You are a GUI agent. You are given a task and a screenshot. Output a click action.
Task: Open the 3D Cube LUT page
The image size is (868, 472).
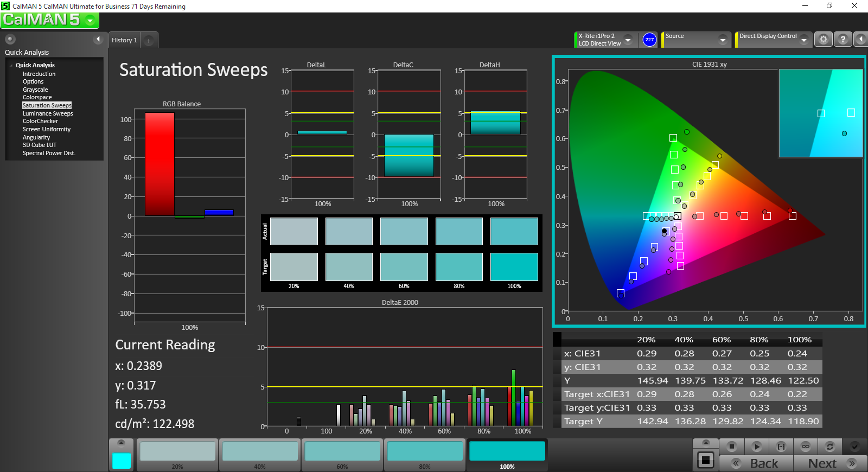tap(40, 145)
